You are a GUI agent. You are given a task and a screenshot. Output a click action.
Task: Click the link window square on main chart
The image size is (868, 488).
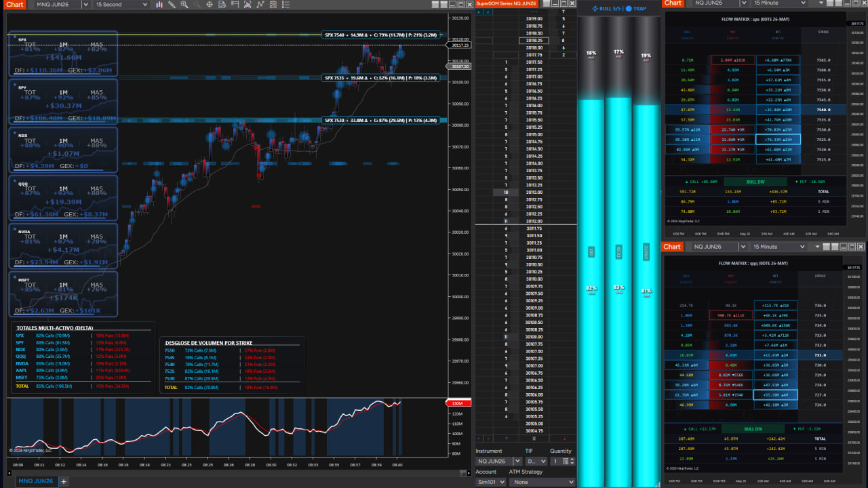435,5
